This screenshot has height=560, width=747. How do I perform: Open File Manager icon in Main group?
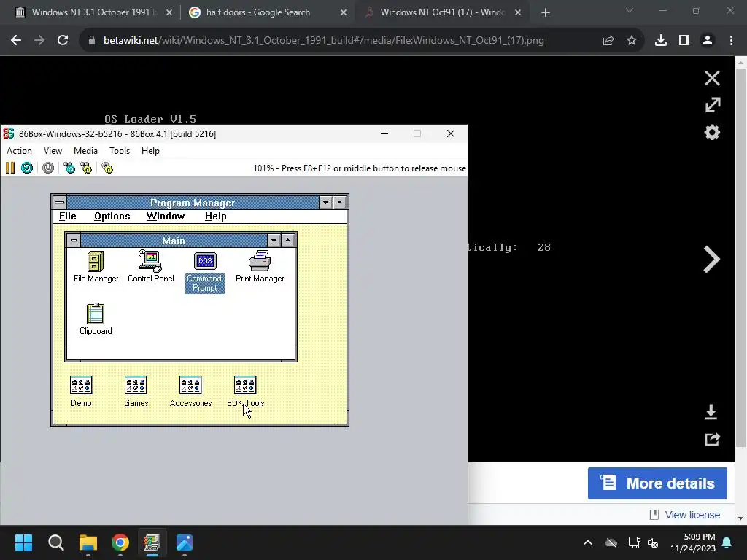(x=96, y=267)
